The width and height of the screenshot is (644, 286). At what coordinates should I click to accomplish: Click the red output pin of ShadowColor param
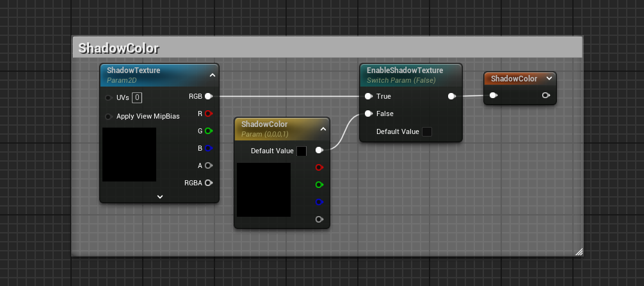(319, 167)
